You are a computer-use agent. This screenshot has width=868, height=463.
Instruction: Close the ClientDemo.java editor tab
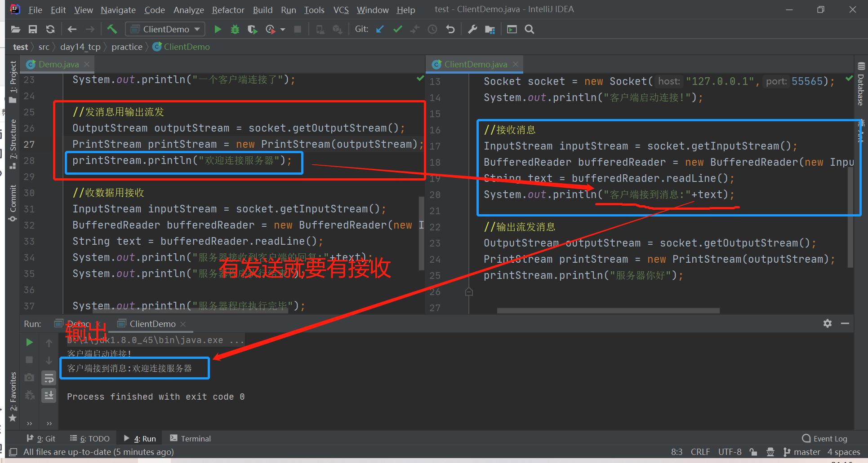[516, 64]
